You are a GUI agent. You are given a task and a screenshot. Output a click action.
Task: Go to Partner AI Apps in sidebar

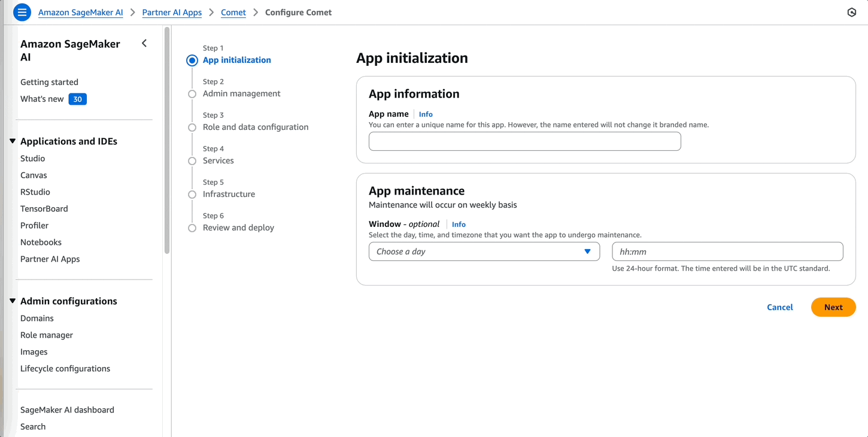pos(50,259)
